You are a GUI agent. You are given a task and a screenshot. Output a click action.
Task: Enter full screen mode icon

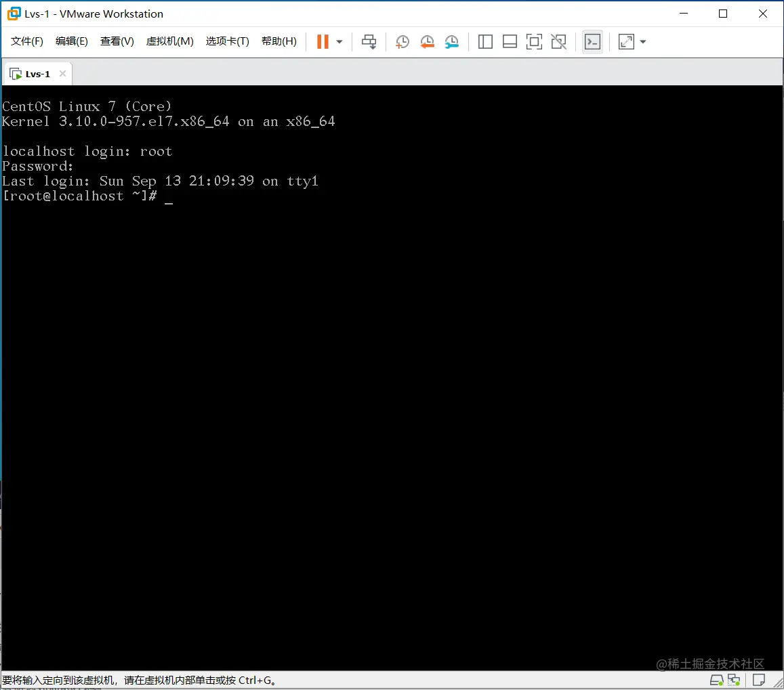point(534,42)
